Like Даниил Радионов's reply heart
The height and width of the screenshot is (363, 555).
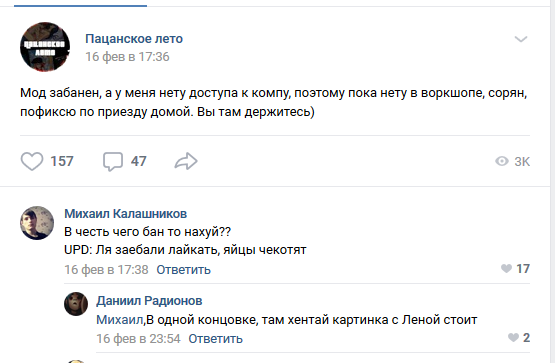pos(513,338)
